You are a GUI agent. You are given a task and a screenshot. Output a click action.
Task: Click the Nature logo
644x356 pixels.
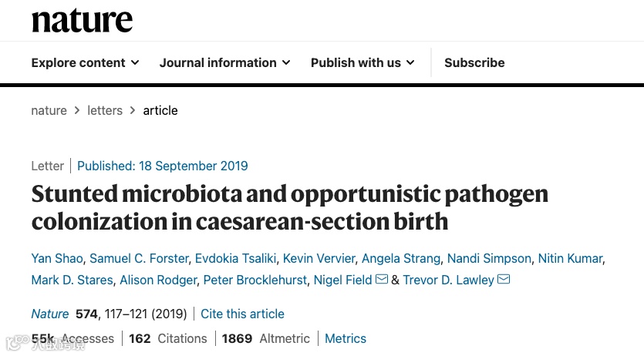point(82,21)
